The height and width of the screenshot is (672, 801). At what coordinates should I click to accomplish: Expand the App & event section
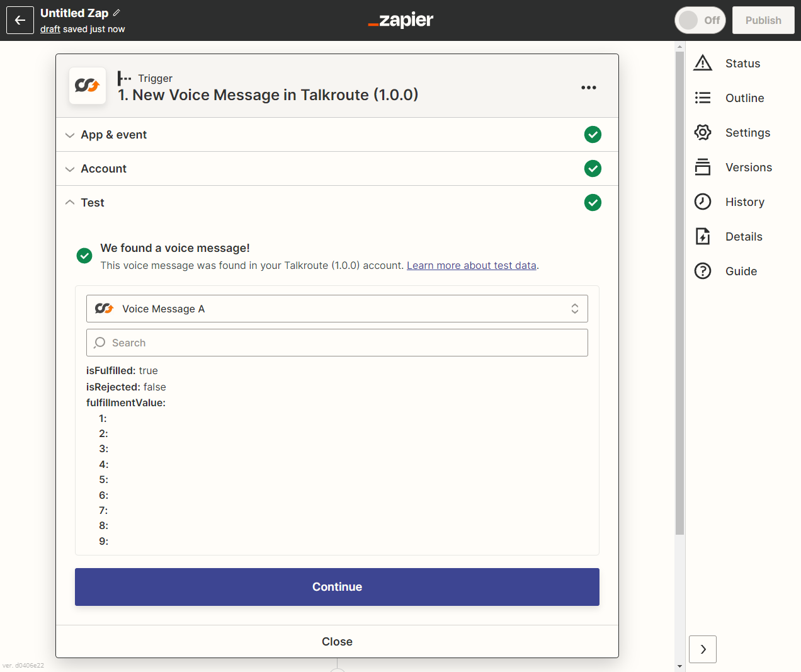tap(337, 135)
